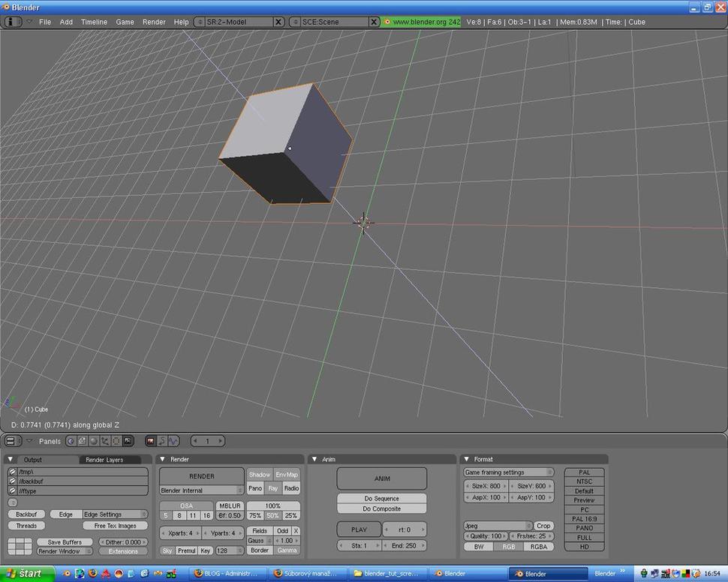Open the info window type selector icon
This screenshot has width=728, height=582.
(x=13, y=22)
